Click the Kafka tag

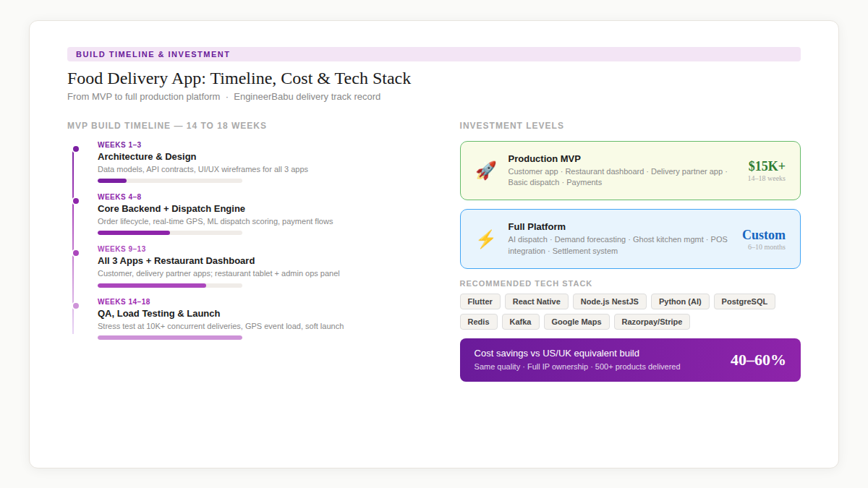[521, 322]
